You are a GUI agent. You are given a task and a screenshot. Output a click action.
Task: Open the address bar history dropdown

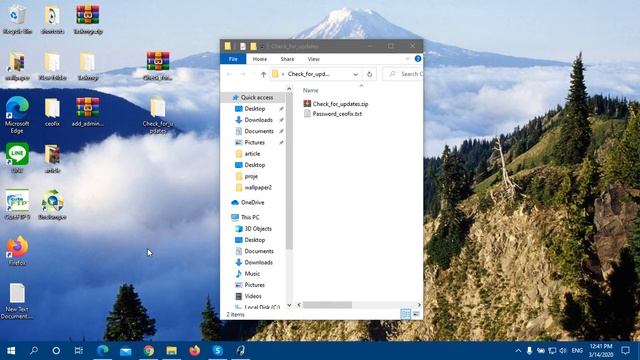coord(356,74)
